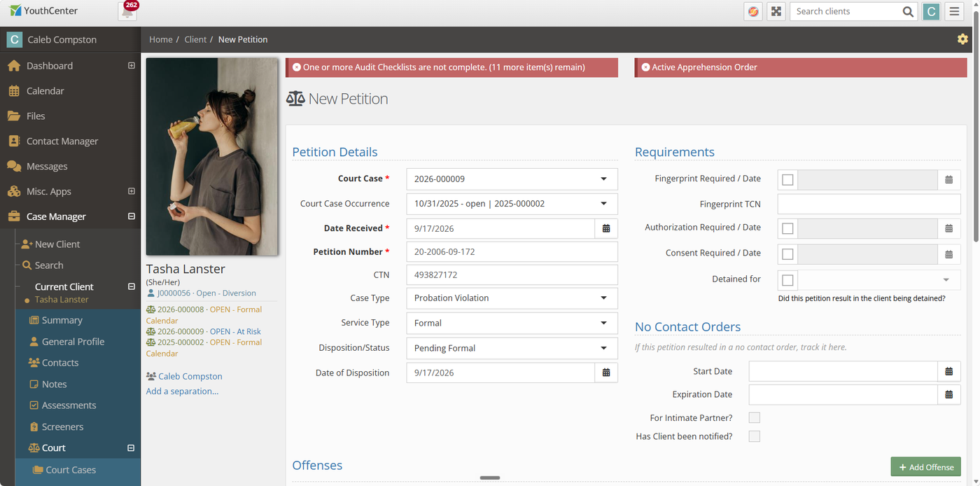Click the Fingerprint TCN field
Image resolution: width=980 pixels, height=486 pixels.
869,204
